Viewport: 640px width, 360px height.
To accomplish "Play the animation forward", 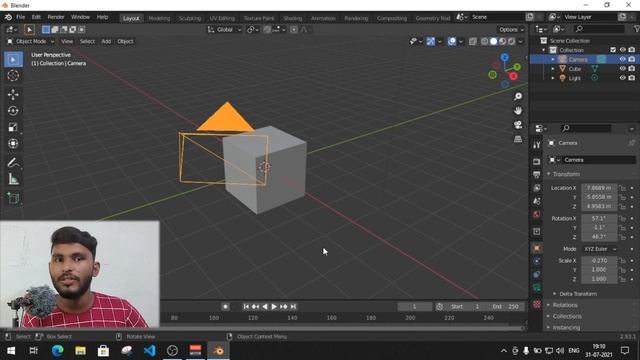I will pos(274,307).
